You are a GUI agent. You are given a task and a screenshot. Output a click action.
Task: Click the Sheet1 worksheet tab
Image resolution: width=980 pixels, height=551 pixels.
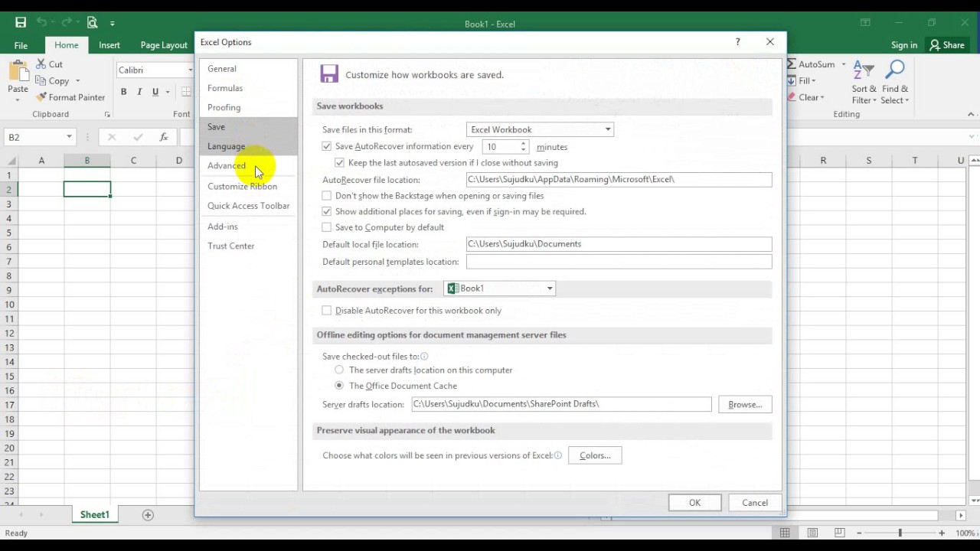pos(95,515)
